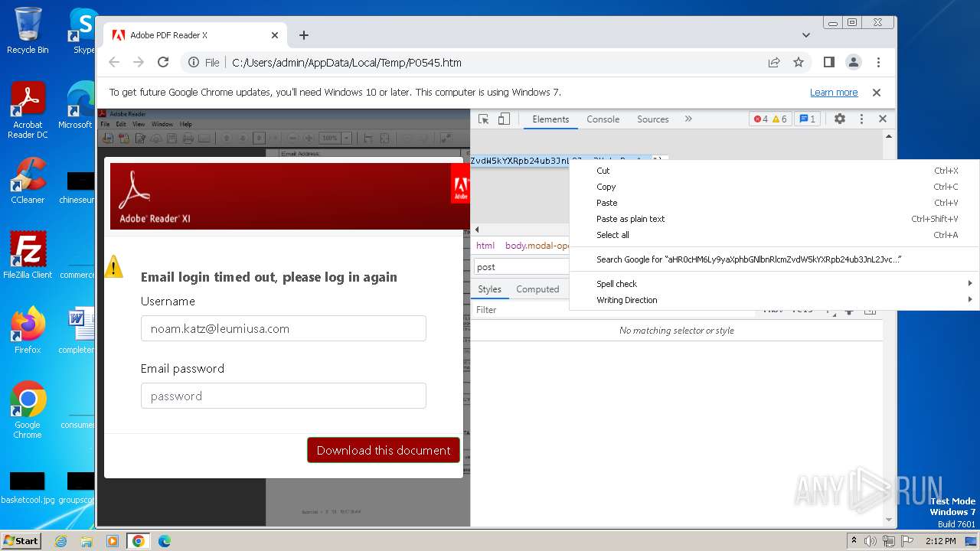The image size is (980, 551).
Task: Open DevTools settings gear
Action: click(840, 119)
